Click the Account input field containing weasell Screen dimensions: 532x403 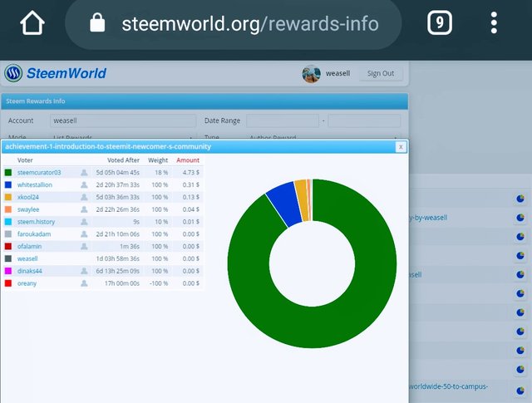pyautogui.click(x=123, y=120)
